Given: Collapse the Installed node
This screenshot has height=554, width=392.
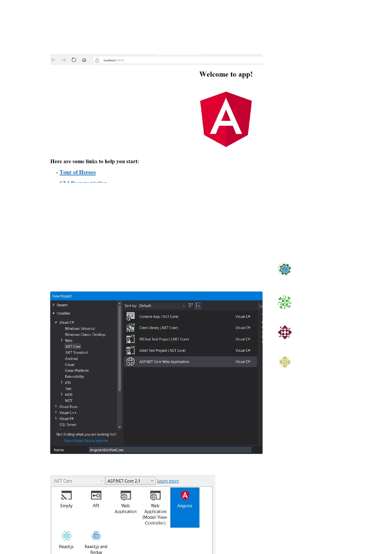Looking at the screenshot, I should click(x=54, y=313).
